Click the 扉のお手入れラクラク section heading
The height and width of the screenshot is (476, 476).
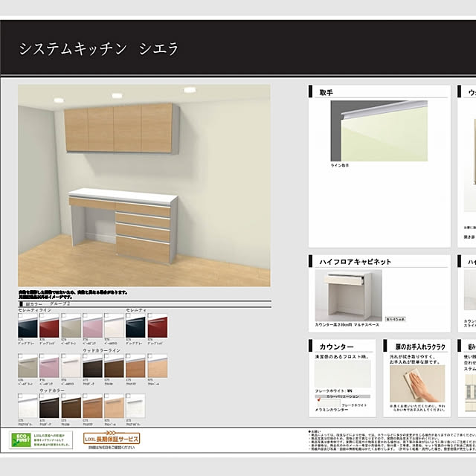point(420,347)
